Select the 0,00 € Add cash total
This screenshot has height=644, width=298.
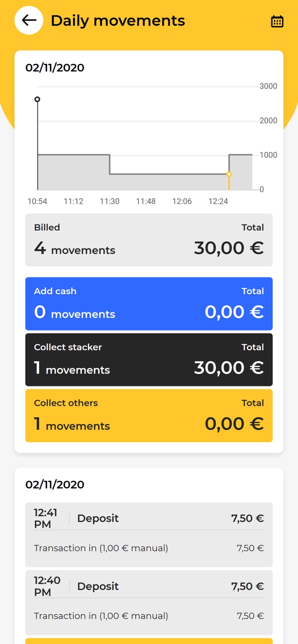234,312
